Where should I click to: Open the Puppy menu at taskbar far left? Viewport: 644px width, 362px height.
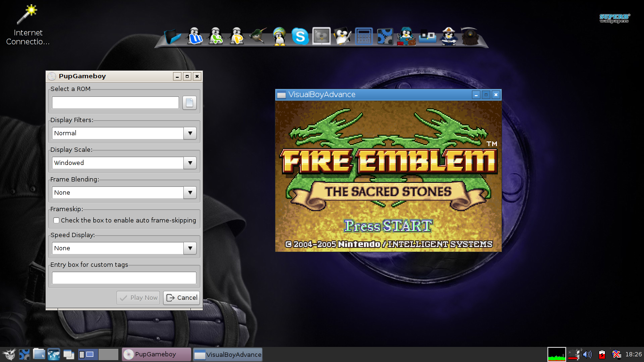pos(8,354)
